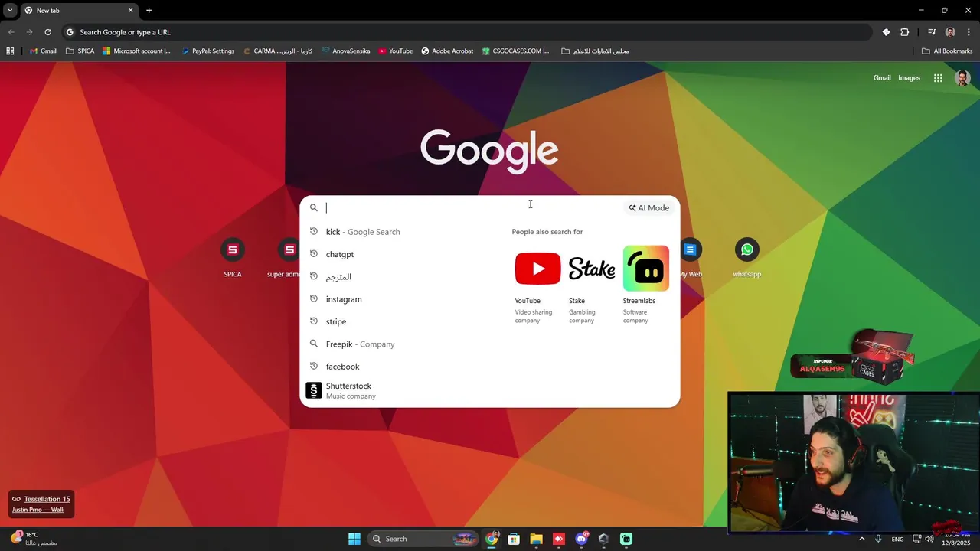Open Streamlabs from the taskbar
Viewport: 980px width, 551px height.
pos(626,539)
